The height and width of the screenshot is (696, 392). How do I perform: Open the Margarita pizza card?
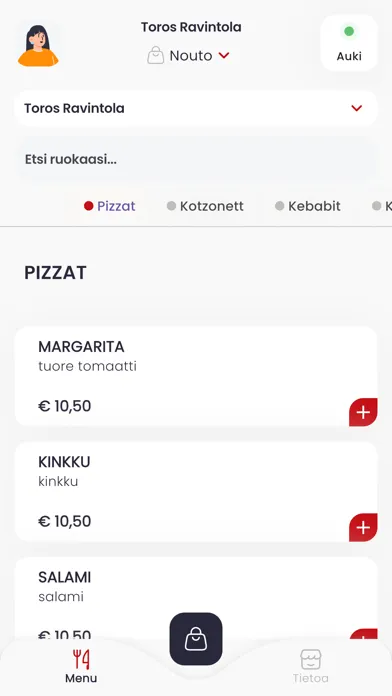click(x=196, y=376)
